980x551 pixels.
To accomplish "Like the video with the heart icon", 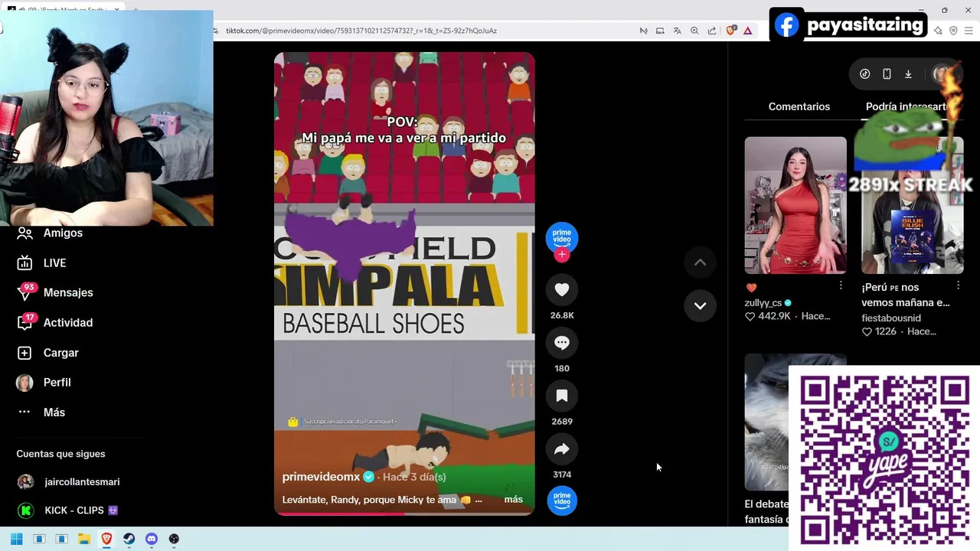I will point(562,289).
